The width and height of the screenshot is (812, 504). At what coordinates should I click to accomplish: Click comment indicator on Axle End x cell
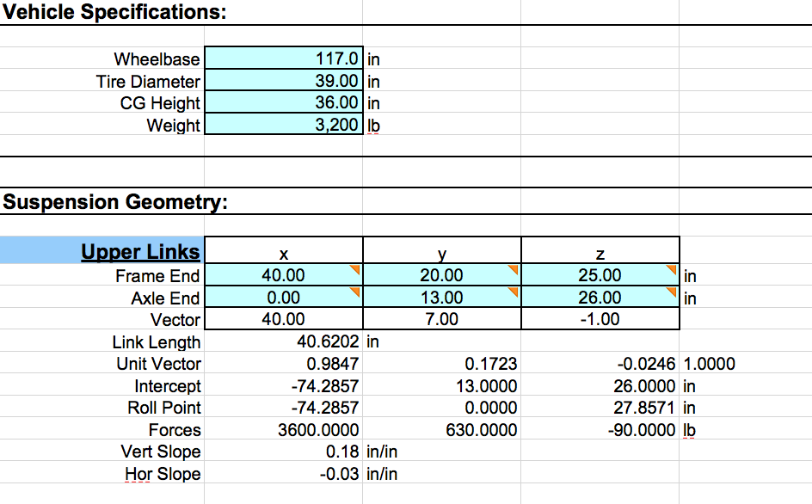pyautogui.click(x=356, y=291)
